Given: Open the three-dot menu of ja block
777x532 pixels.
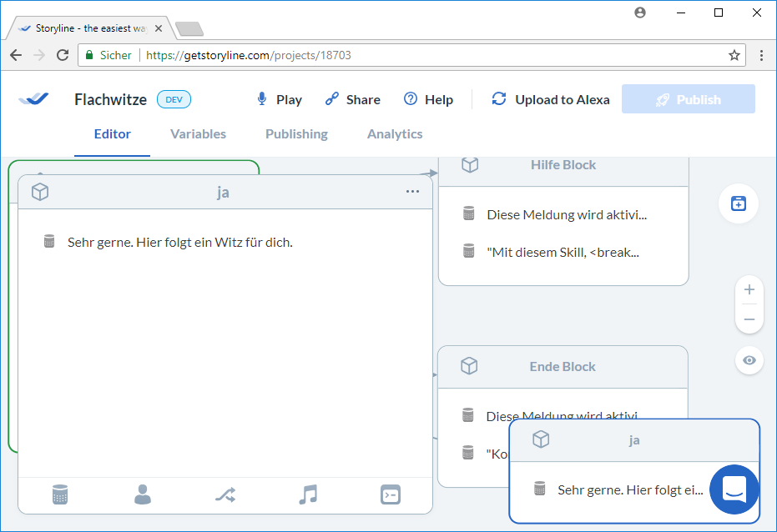Looking at the screenshot, I should [412, 192].
